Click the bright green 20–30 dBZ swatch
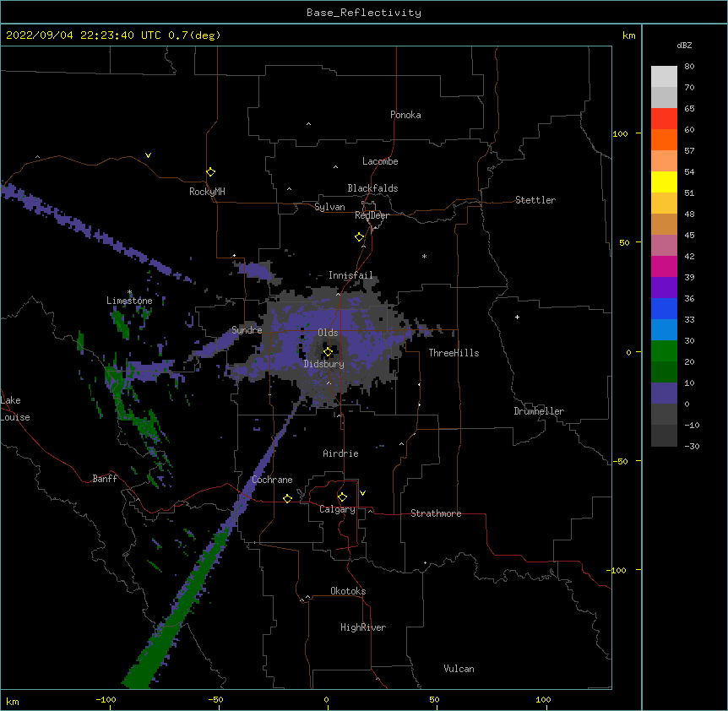This screenshot has height=711, width=728. click(x=664, y=351)
